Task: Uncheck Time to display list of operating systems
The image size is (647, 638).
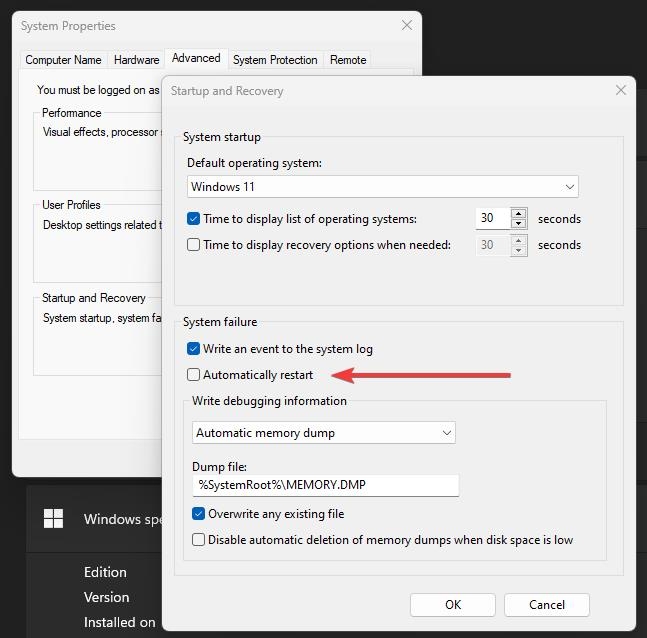Action: pyautogui.click(x=193, y=218)
